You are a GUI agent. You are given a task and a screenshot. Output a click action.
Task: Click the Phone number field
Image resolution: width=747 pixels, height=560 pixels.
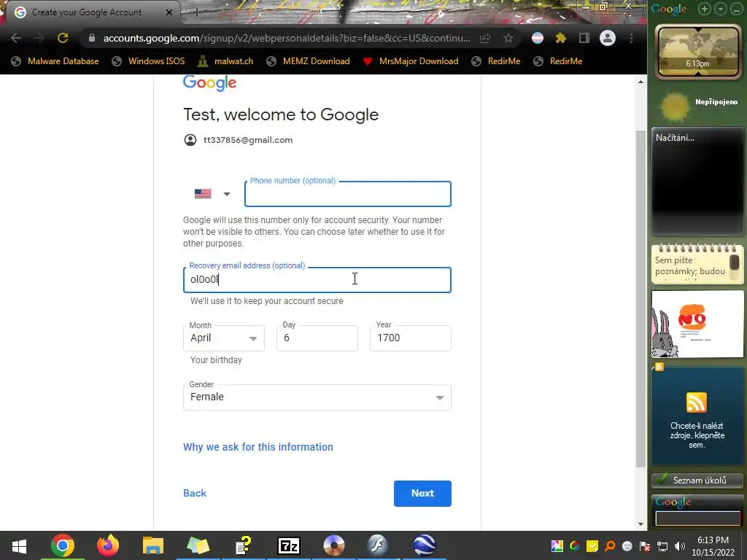348,194
